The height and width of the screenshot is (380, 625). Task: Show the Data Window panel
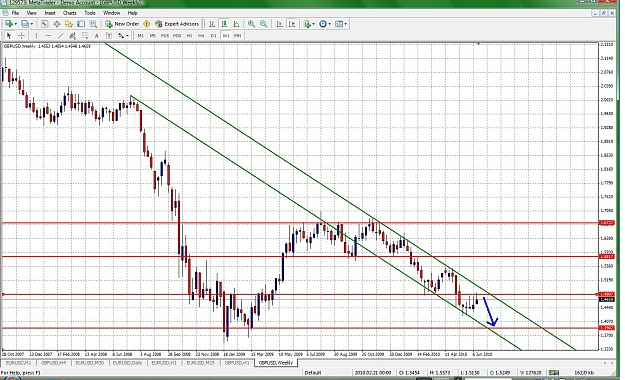57,24
